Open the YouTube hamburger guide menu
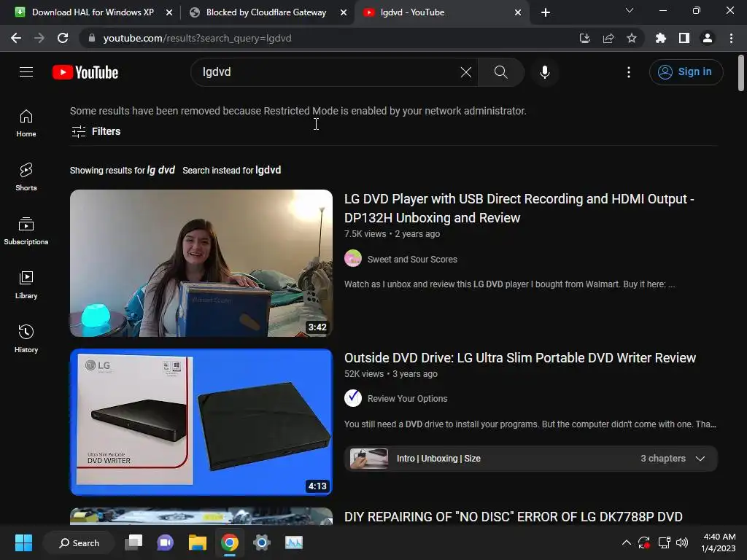Image resolution: width=747 pixels, height=560 pixels. click(26, 72)
